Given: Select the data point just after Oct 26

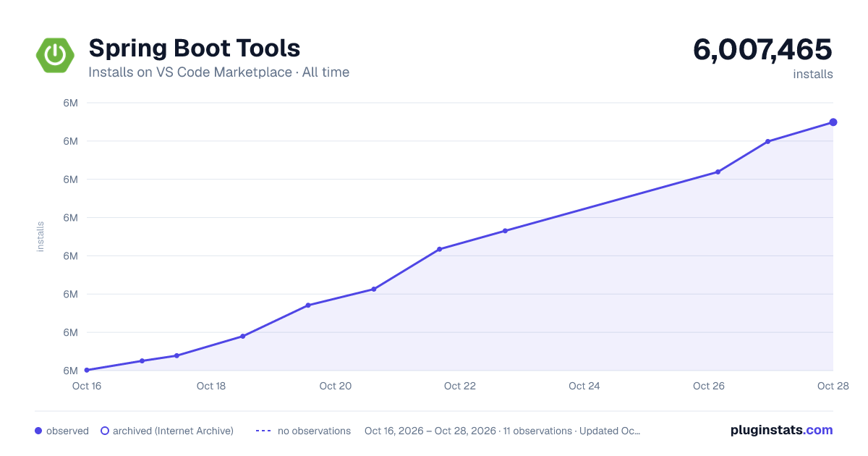Looking at the screenshot, I should [x=718, y=172].
